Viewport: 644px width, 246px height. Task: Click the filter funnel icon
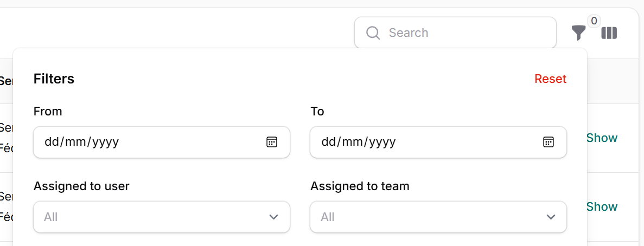pyautogui.click(x=578, y=33)
